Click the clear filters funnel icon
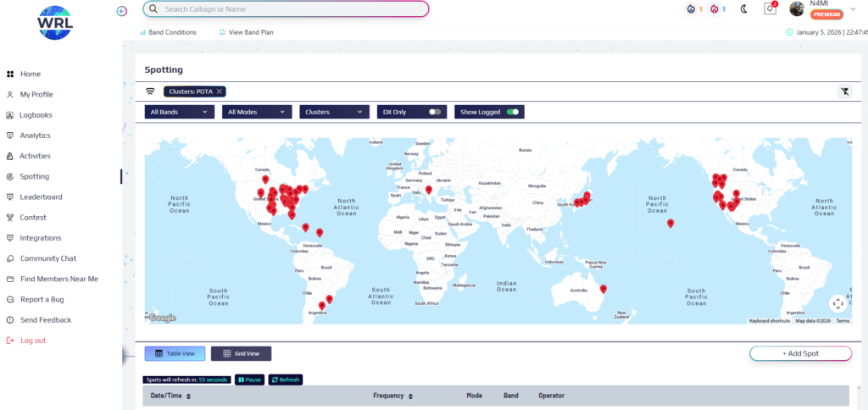868x410 pixels. [844, 91]
